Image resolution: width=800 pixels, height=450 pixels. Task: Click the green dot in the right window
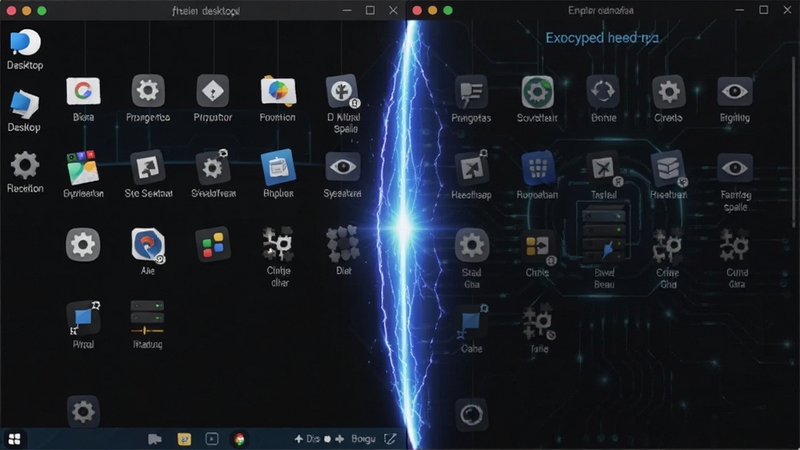pos(448,10)
